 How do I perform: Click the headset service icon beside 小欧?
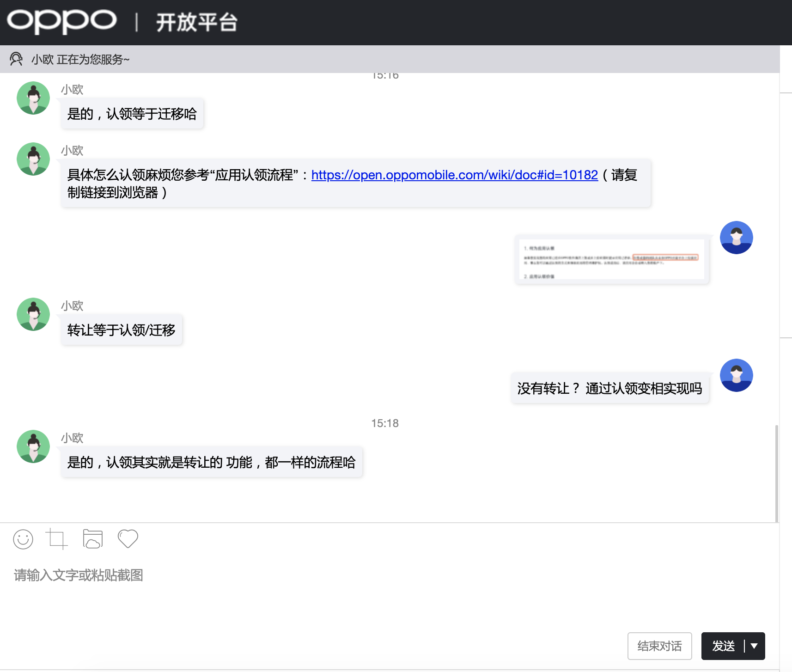click(x=17, y=59)
